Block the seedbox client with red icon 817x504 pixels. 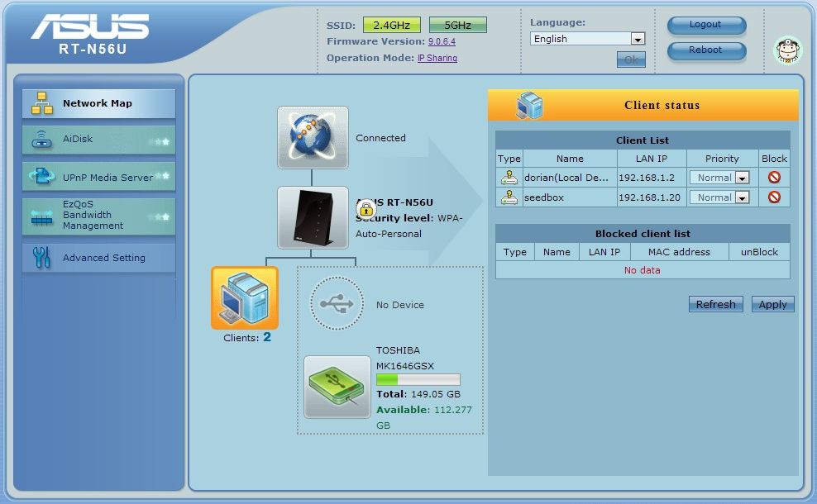click(x=774, y=197)
